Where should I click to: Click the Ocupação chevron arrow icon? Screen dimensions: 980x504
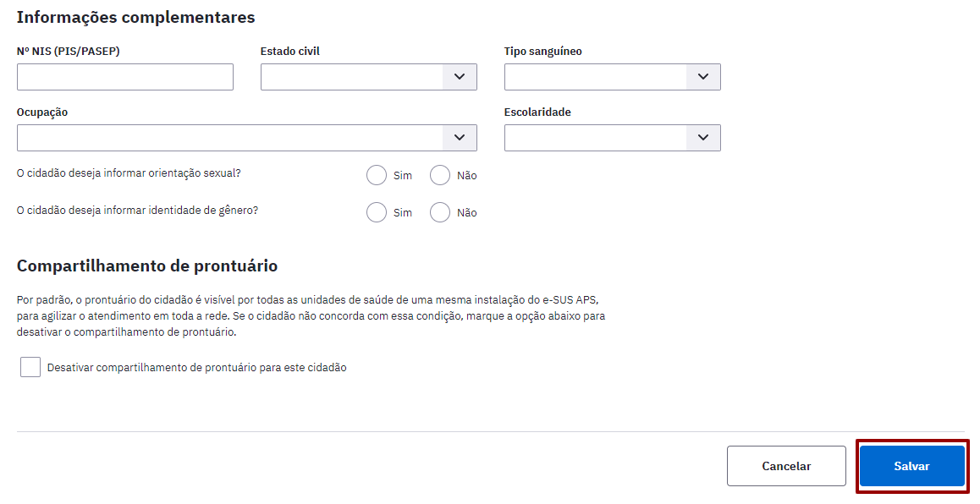(x=460, y=137)
